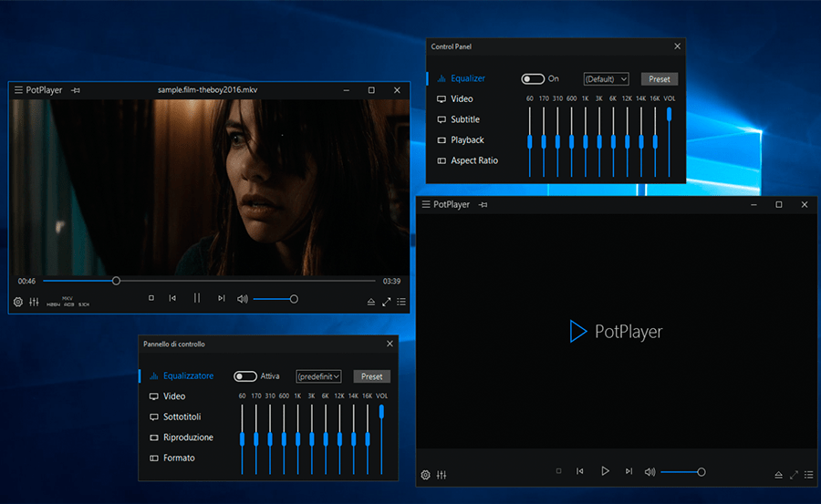Screen dimensions: 821x504
Task: Expand the (Default) equalizer preset dropdown
Action: point(606,79)
